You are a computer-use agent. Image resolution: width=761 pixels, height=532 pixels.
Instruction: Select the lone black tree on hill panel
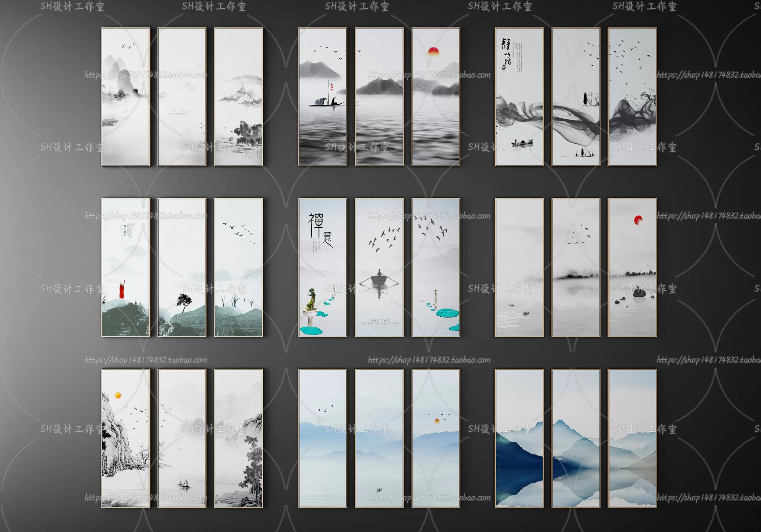coord(182,267)
